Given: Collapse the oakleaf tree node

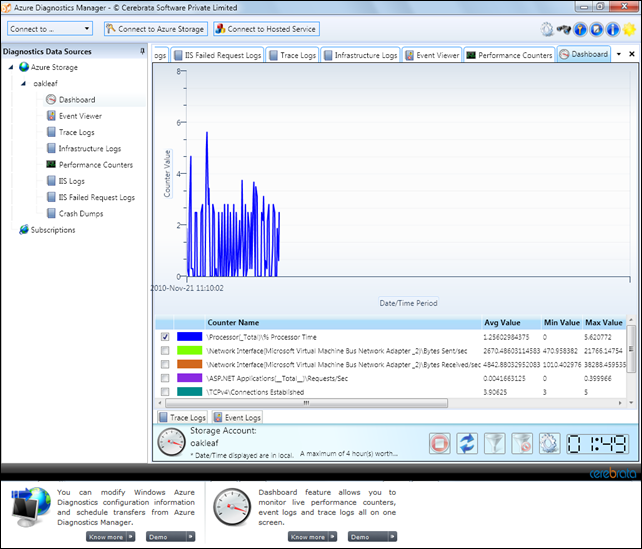Looking at the screenshot, I should pos(23,84).
